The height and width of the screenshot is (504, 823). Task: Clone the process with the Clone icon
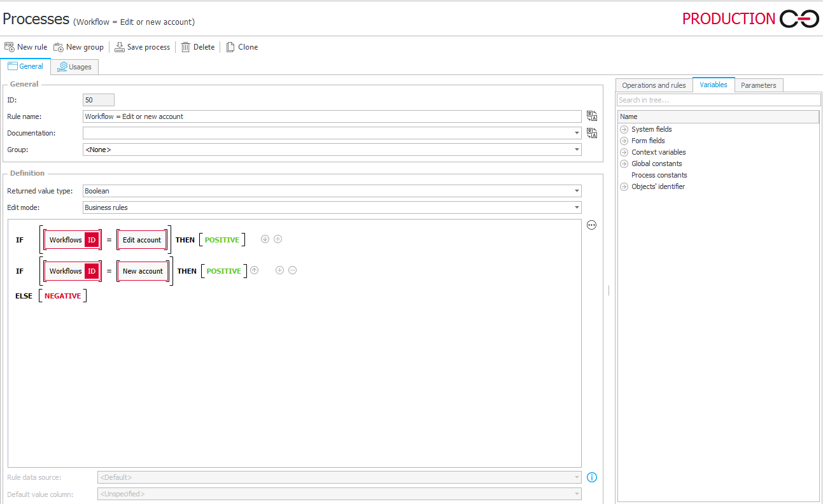coord(242,46)
